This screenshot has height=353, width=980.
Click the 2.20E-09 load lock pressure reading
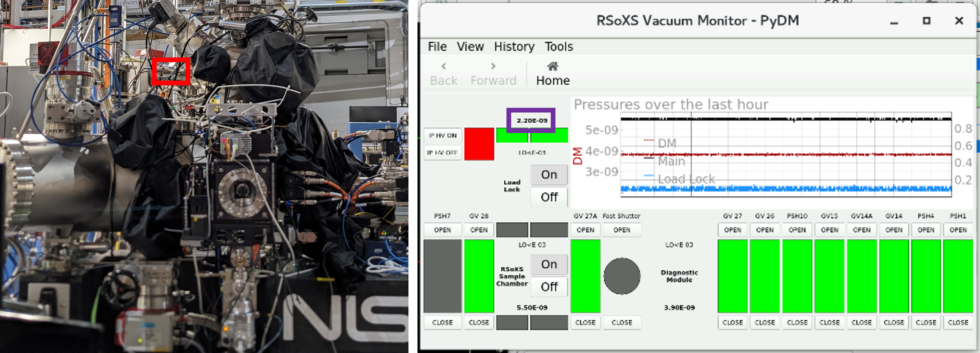(x=532, y=120)
